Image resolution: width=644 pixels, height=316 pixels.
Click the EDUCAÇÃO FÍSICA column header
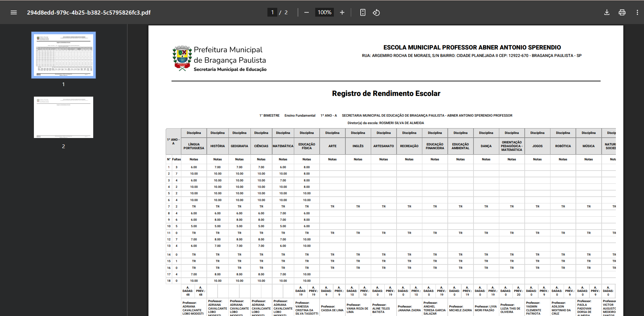tap(307, 146)
